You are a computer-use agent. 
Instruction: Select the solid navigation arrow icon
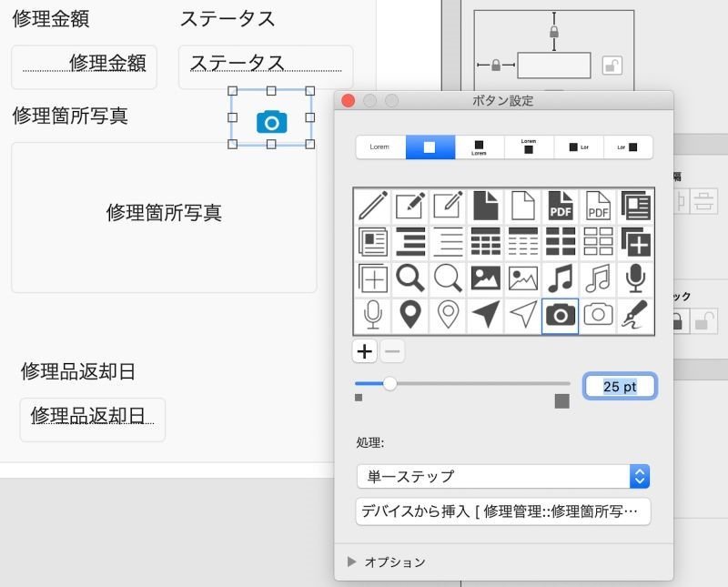coord(485,315)
